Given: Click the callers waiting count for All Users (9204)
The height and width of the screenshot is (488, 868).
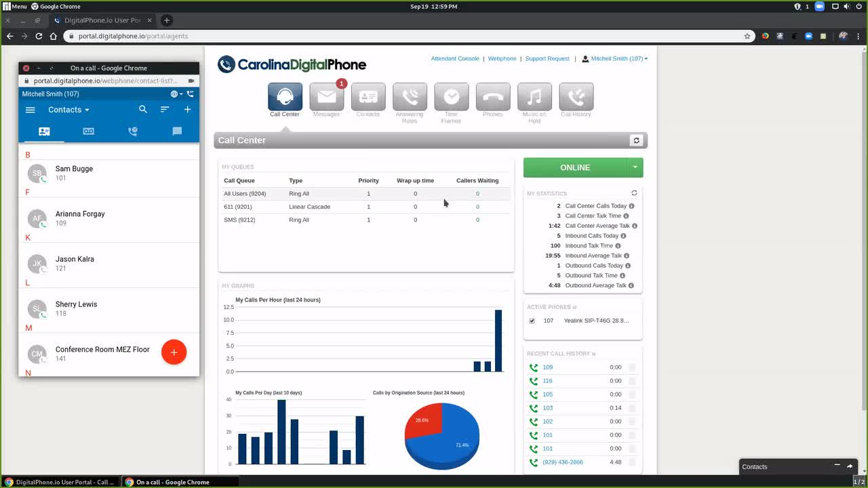Looking at the screenshot, I should click(x=477, y=194).
